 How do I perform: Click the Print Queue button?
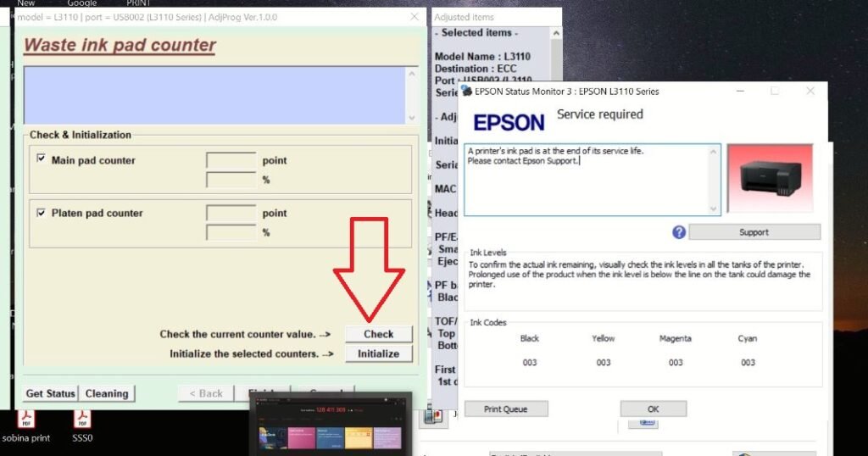click(505, 409)
